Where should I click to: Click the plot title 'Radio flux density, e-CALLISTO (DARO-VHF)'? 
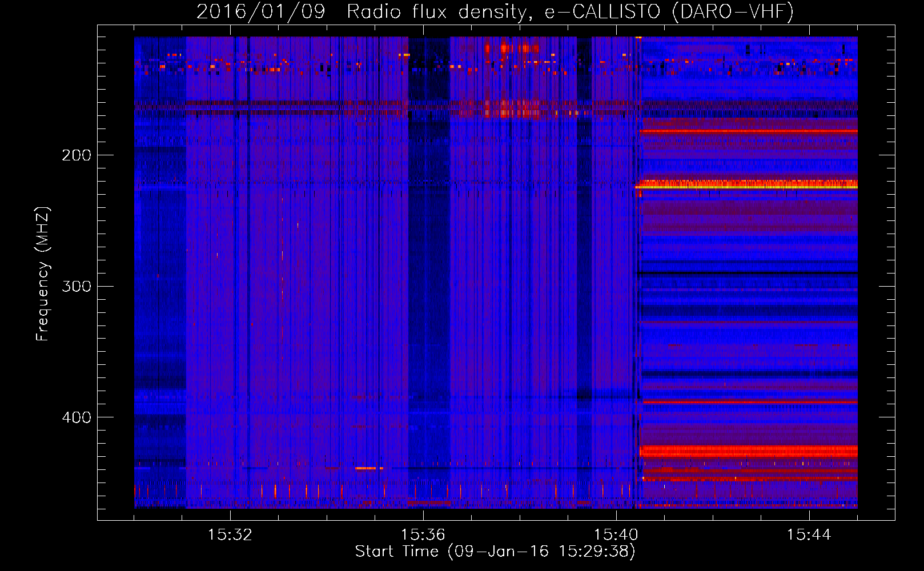(x=570, y=11)
